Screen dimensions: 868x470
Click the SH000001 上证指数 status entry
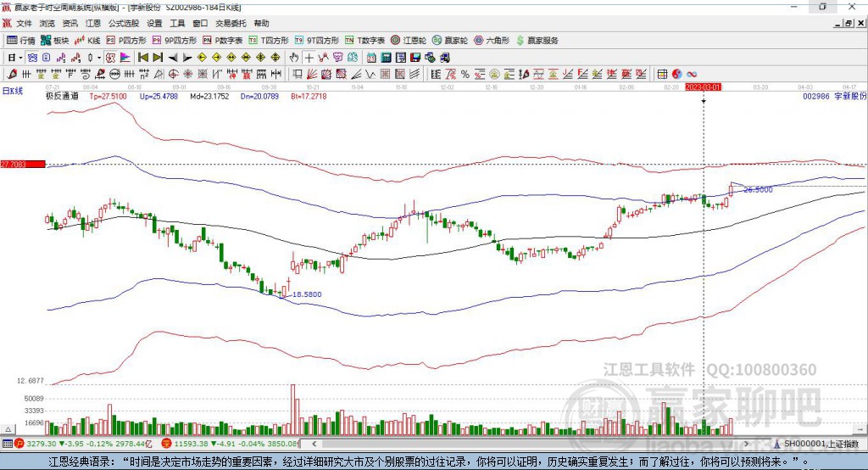pyautogui.click(x=816, y=444)
